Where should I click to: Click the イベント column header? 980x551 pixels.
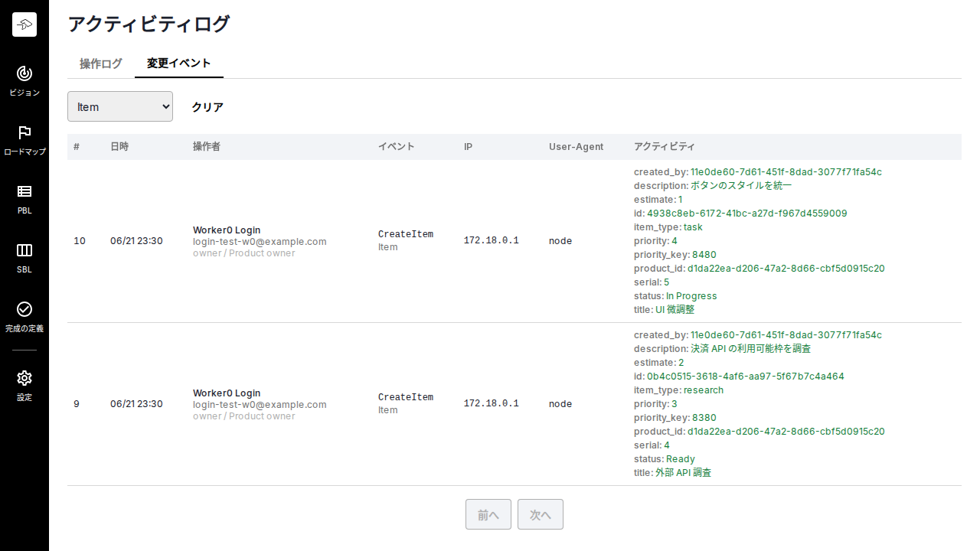click(x=397, y=147)
